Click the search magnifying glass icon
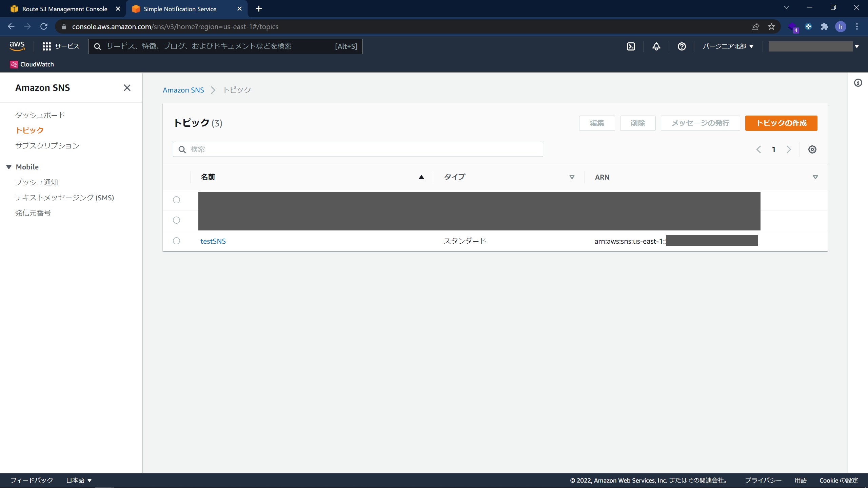 [x=182, y=149]
